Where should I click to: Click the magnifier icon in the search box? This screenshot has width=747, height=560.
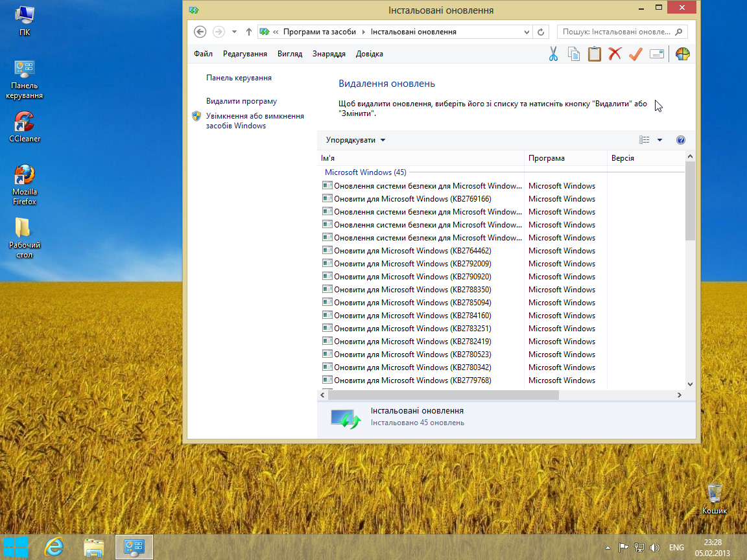tap(679, 32)
